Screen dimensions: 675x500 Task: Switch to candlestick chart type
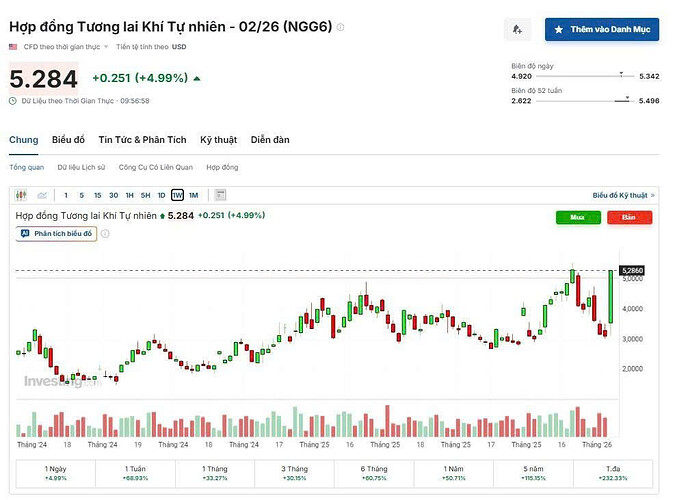[21, 195]
